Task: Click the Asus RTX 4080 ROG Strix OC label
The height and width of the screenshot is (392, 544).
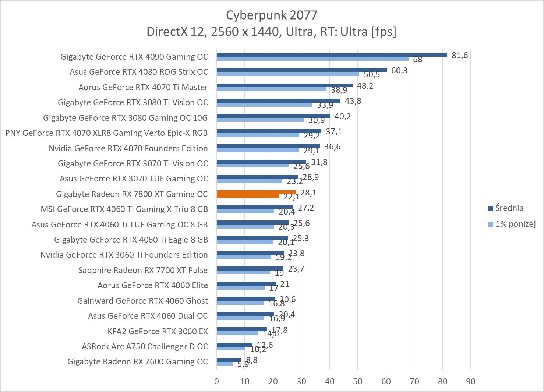Action: point(139,72)
